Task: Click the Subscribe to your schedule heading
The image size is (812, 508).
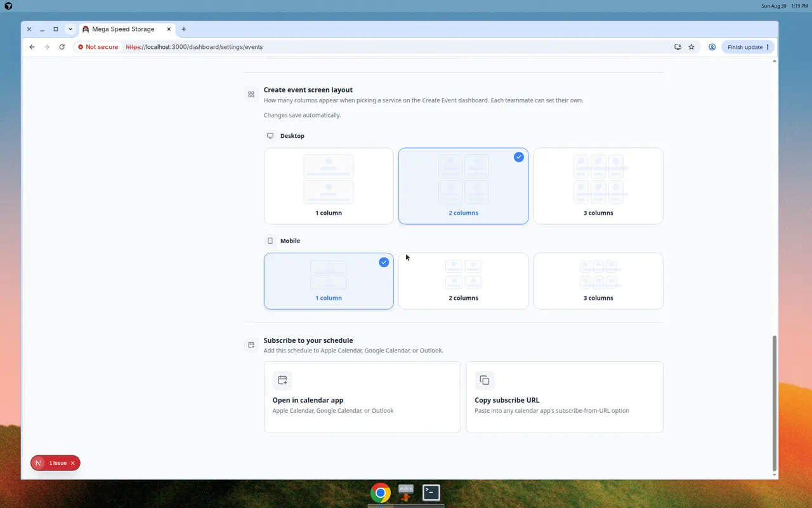Action: [x=308, y=340]
